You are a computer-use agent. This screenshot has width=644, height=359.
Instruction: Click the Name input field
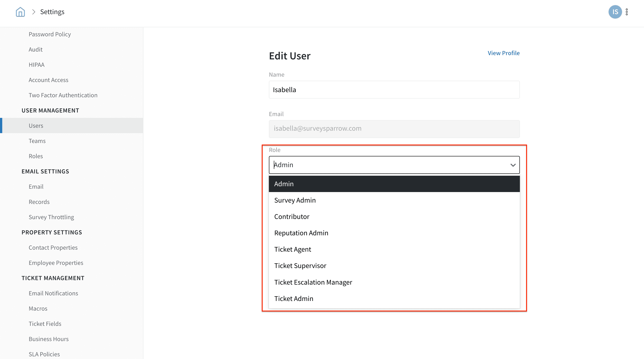pos(394,90)
